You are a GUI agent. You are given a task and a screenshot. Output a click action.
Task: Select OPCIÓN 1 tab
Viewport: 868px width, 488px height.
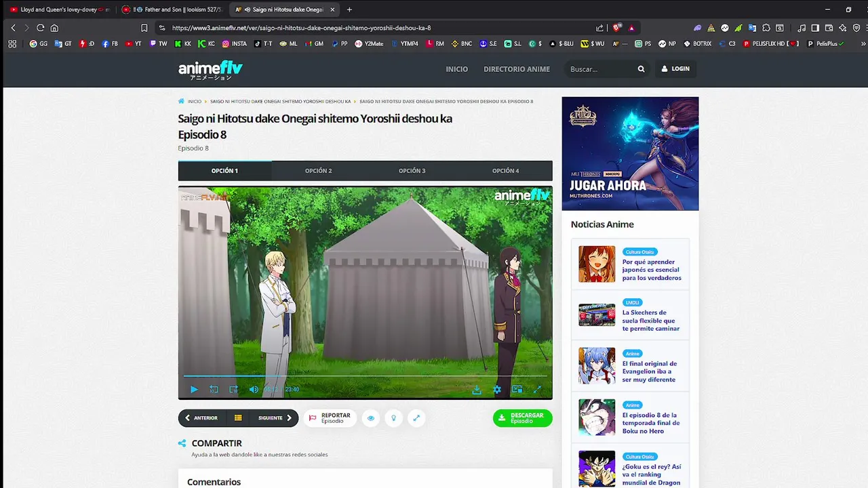[224, 171]
